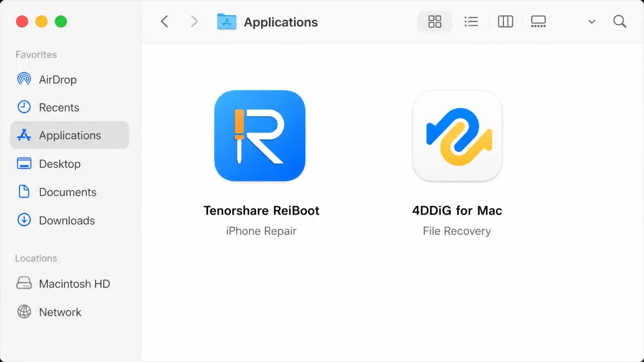The image size is (644, 362).
Task: Click the Applications folder icon in title bar
Action: click(x=227, y=21)
